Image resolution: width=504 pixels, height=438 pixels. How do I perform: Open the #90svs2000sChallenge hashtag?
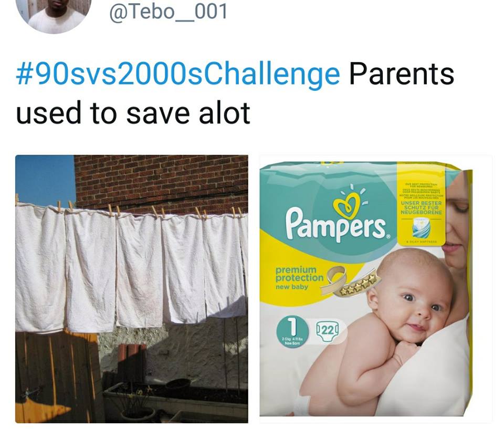pyautogui.click(x=178, y=75)
